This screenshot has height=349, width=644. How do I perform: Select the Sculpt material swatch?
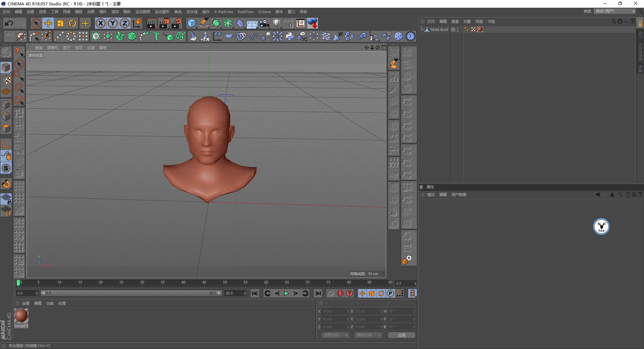[x=21, y=316]
